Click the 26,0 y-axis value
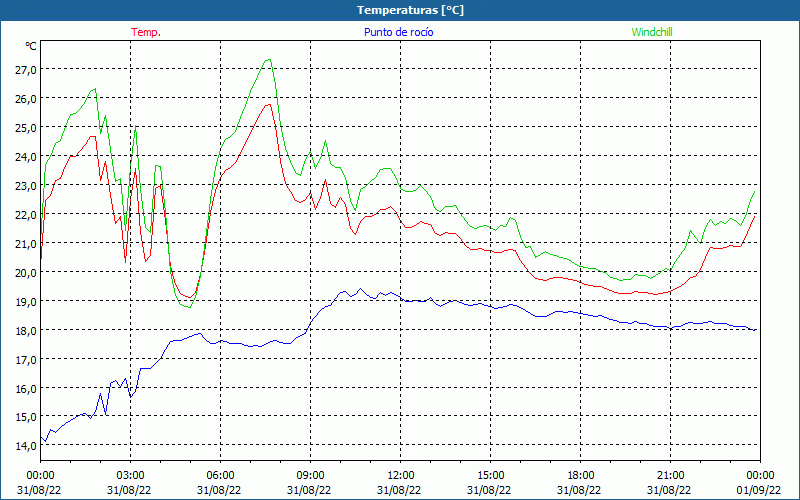 [x=26, y=98]
